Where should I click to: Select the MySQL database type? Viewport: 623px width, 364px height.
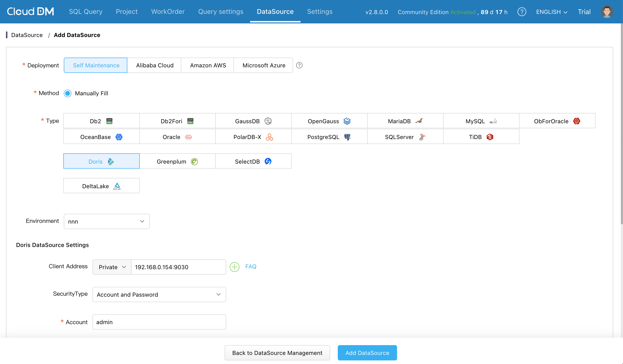(481, 121)
